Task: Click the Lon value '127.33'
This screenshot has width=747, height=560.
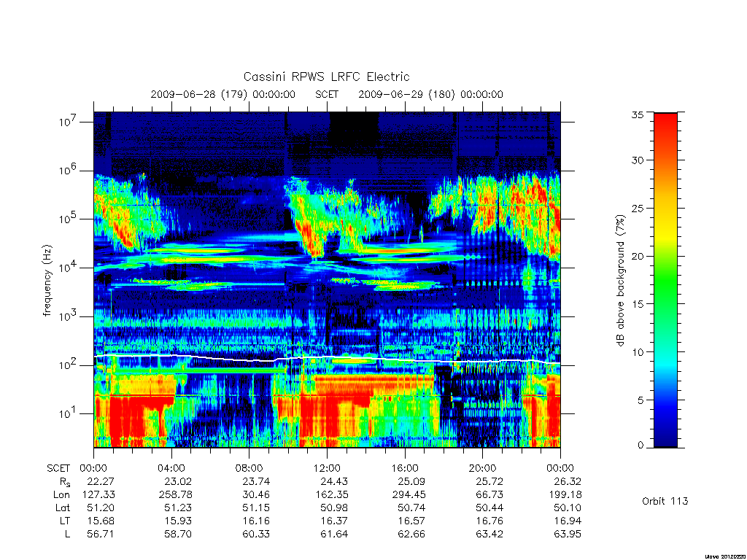Action: (98, 495)
